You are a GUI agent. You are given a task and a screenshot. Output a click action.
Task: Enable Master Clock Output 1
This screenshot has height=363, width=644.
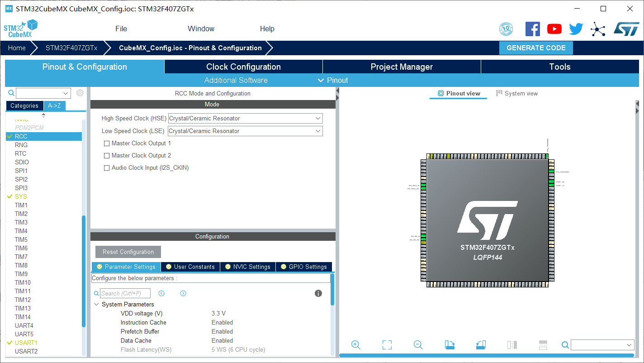107,143
